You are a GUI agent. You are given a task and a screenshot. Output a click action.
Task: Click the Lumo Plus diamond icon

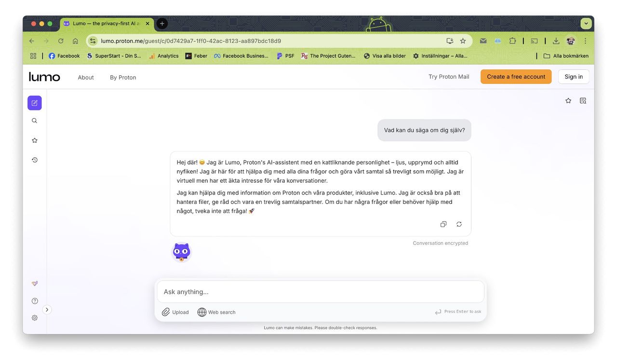click(x=35, y=283)
